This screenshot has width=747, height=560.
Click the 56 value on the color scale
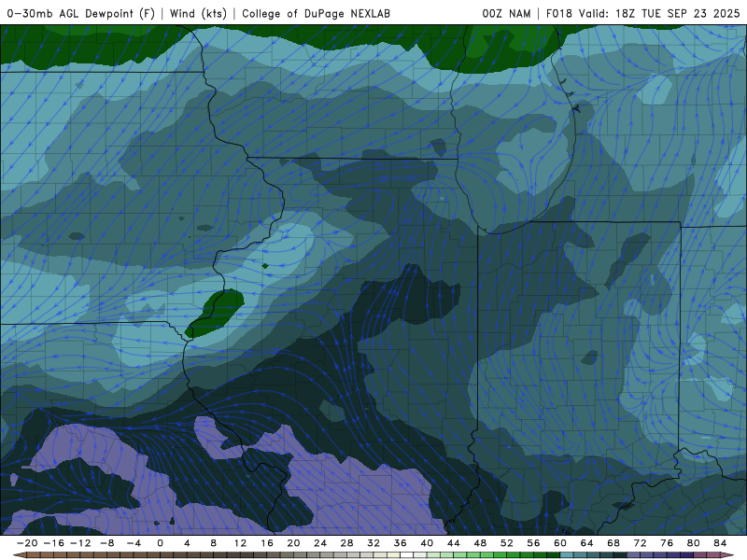[533, 543]
